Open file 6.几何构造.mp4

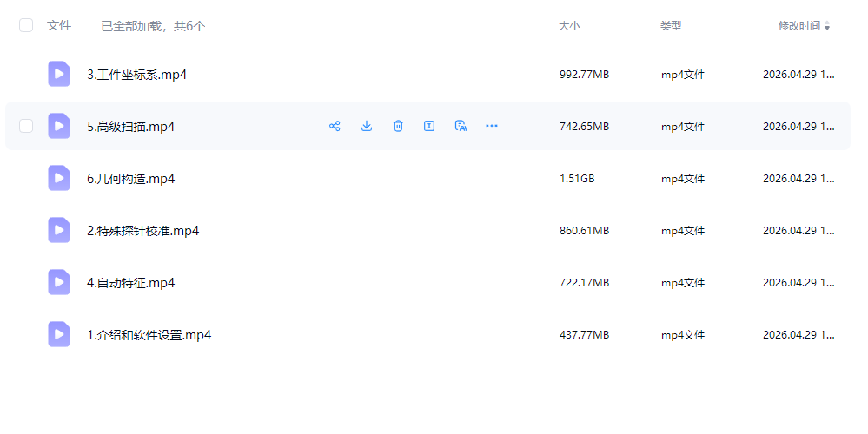pos(130,179)
